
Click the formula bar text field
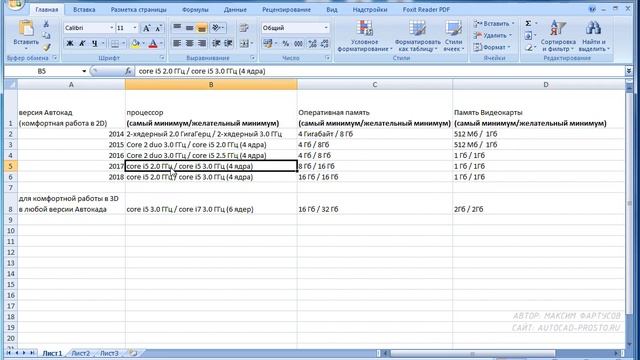[x=380, y=71]
